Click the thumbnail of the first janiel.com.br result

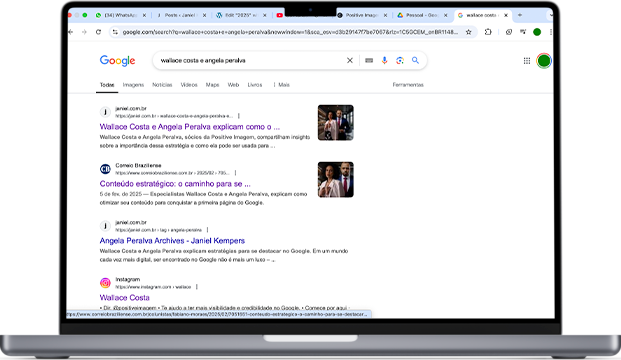(335, 122)
